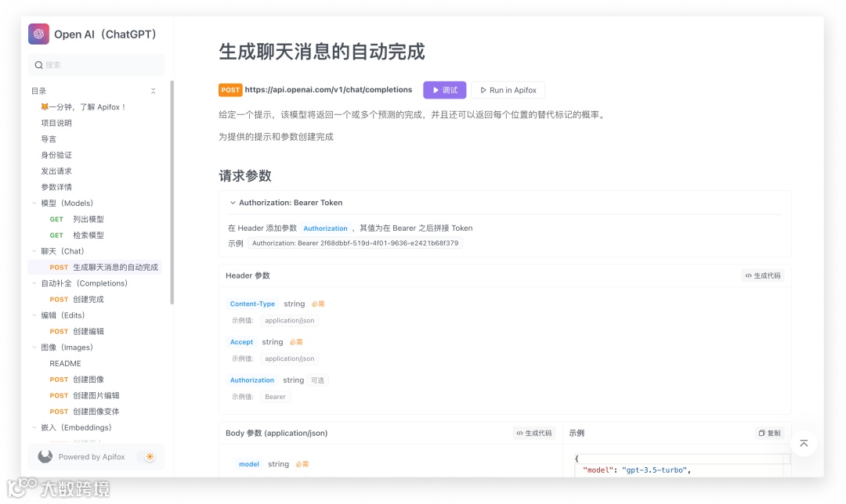The height and width of the screenshot is (504, 846).
Task: Collapse the 编辑 (Edits) tree group
Action: pyautogui.click(x=34, y=315)
